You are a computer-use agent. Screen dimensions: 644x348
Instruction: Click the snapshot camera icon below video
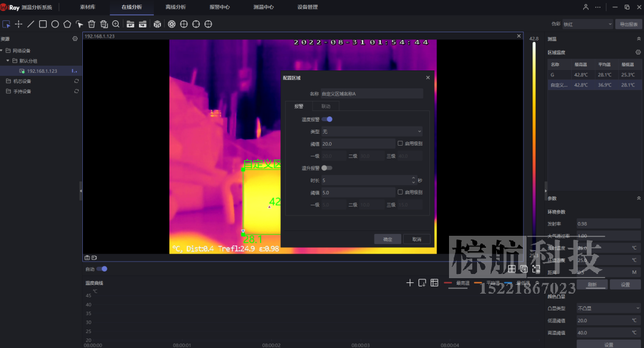(x=87, y=257)
